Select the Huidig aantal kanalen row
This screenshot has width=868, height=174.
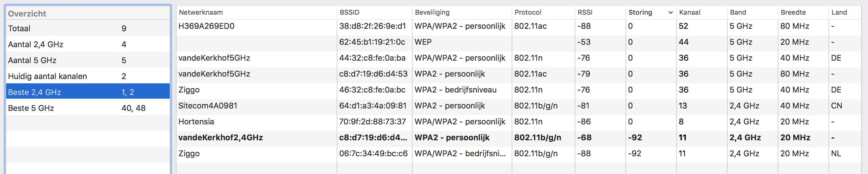(x=87, y=76)
